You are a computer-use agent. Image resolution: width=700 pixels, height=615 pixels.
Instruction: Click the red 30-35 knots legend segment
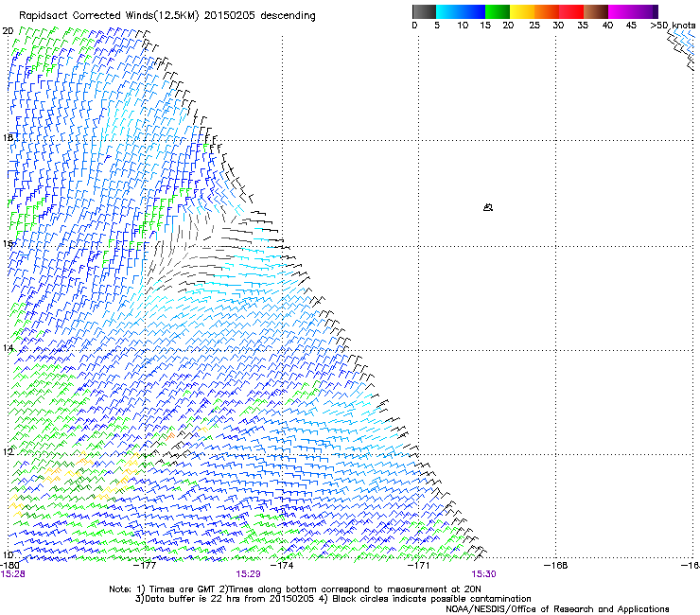tap(571, 11)
